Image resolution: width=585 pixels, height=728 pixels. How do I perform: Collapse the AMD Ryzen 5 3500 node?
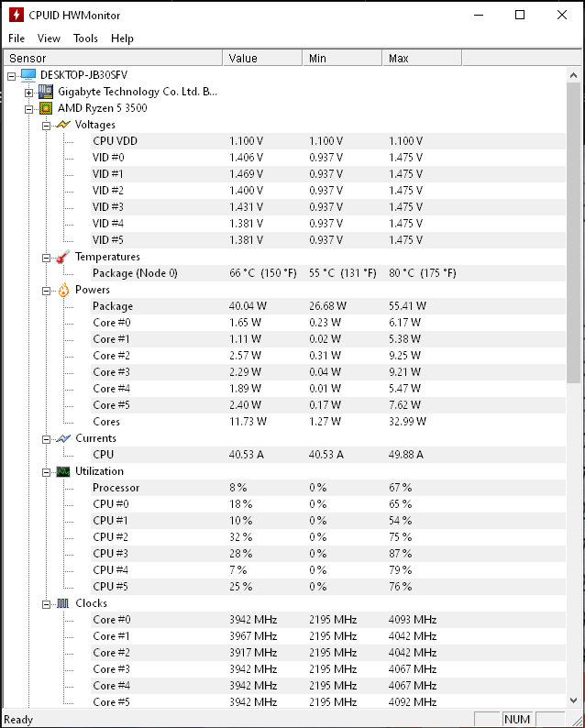(x=29, y=108)
